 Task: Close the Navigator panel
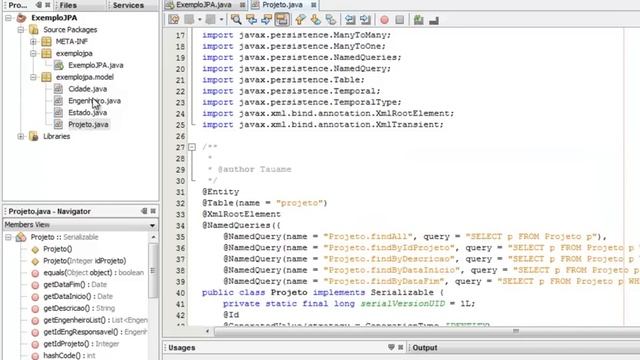[x=153, y=211]
